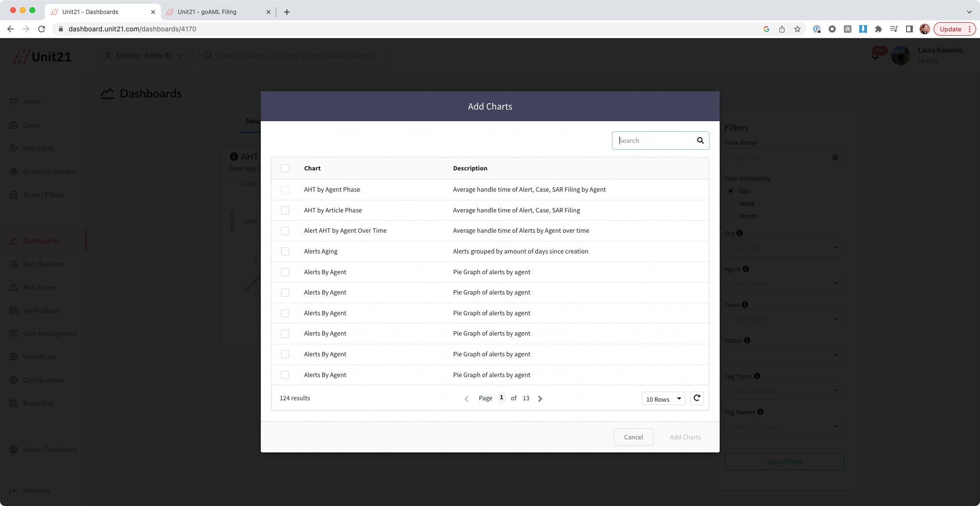Open Configuration in the sidebar
Screen dimensions: 980x506
tap(43, 380)
